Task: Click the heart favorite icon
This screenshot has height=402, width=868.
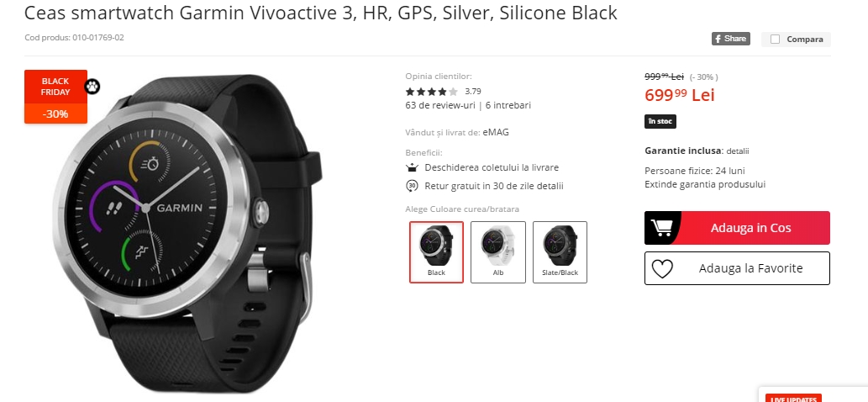Action: pyautogui.click(x=662, y=269)
